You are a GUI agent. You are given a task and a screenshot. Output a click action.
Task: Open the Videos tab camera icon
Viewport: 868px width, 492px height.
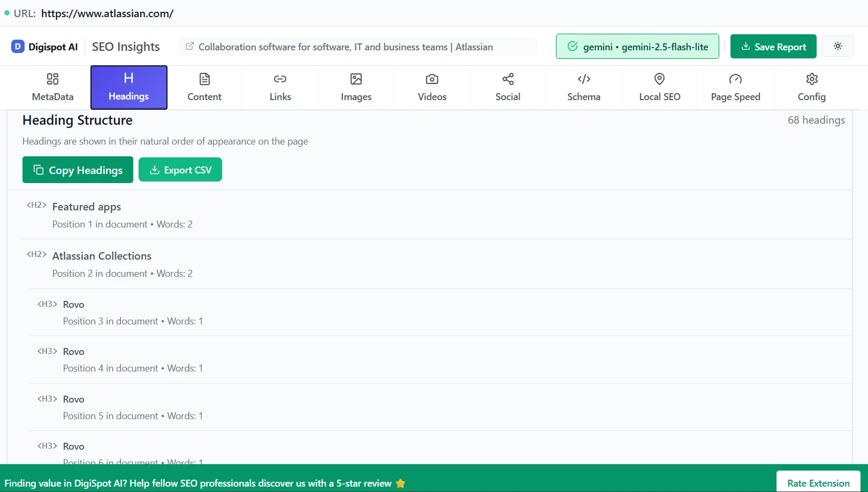pos(432,79)
